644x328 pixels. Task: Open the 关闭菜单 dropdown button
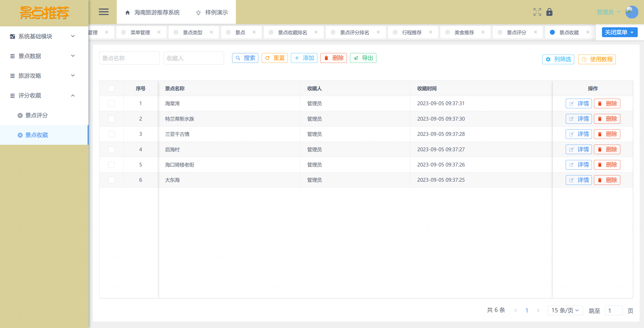(619, 32)
